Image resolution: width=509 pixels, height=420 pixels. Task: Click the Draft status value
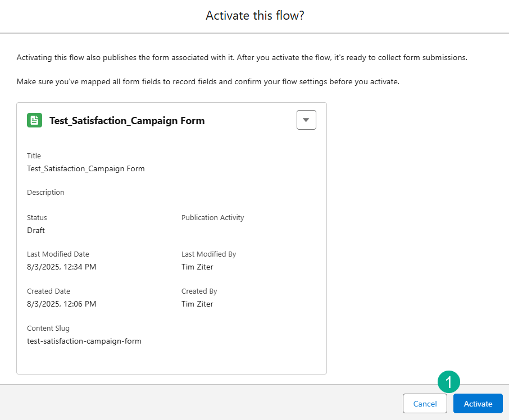[x=36, y=230]
